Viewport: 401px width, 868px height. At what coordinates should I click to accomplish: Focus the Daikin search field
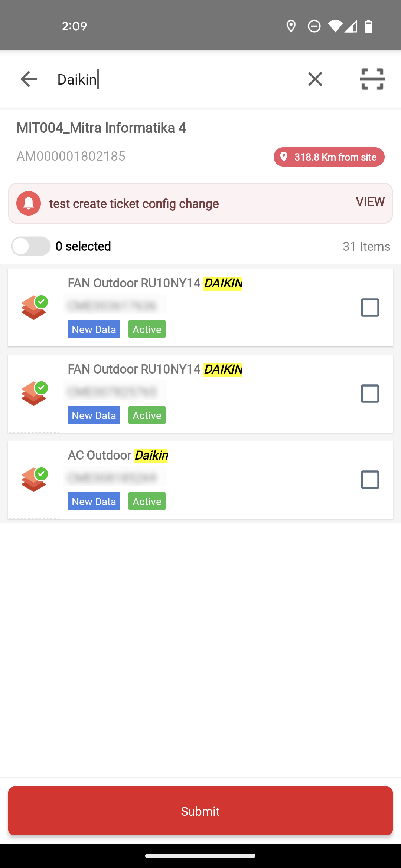(175, 79)
